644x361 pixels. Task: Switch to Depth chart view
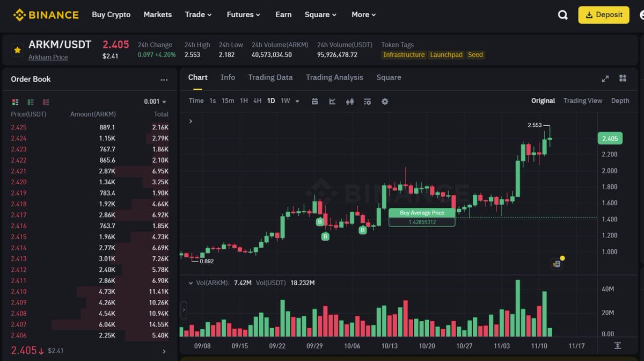[620, 101]
